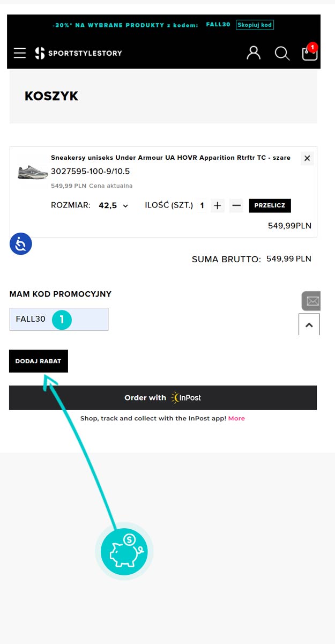Open the InPost app More link
Image resolution: width=335 pixels, height=644 pixels.
click(236, 418)
